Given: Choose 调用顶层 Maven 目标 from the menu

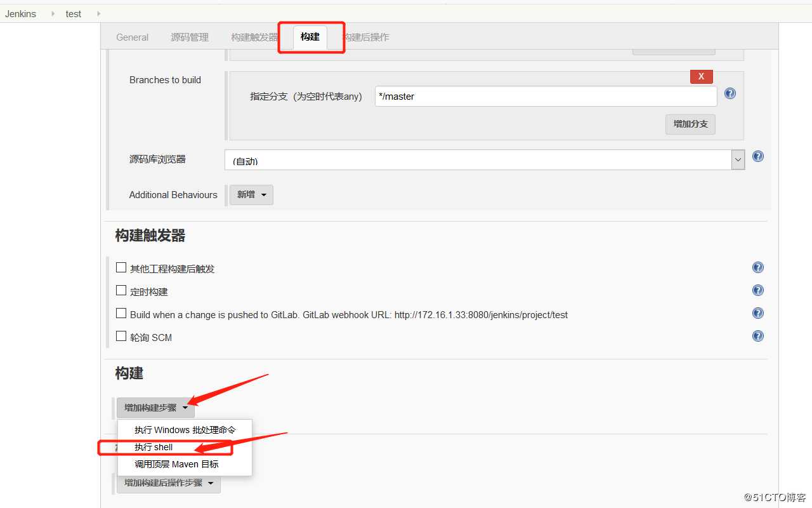Looking at the screenshot, I should coord(185,464).
